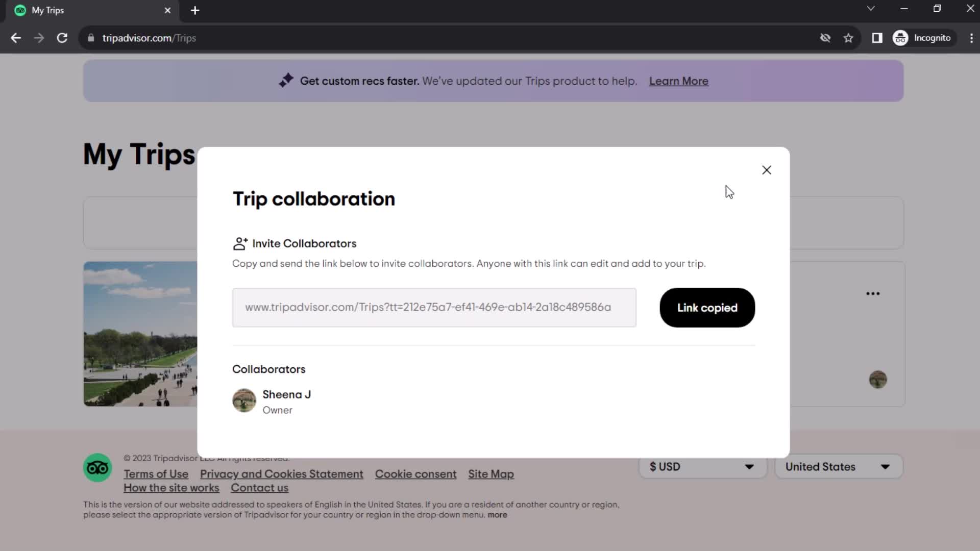This screenshot has height=551, width=980.
Task: Click the bookmark/star icon in address bar
Action: point(849,38)
